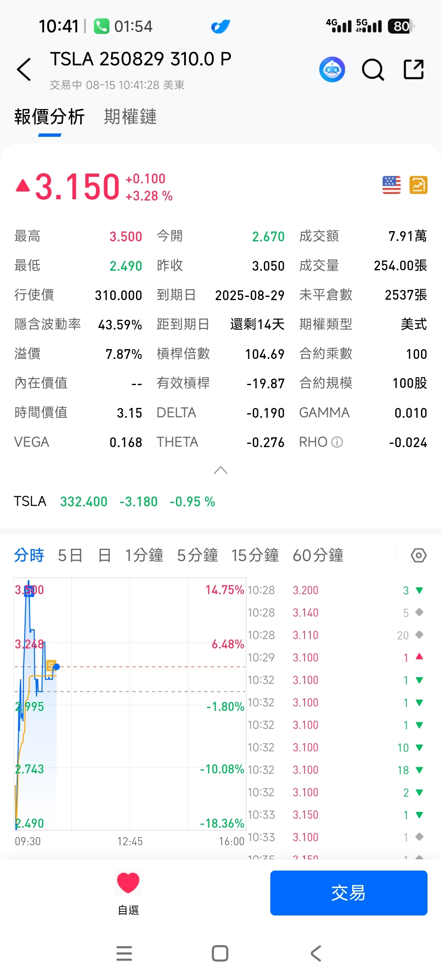
Task: Tap the 10:32 trade row with volume 10
Action: coord(336,747)
